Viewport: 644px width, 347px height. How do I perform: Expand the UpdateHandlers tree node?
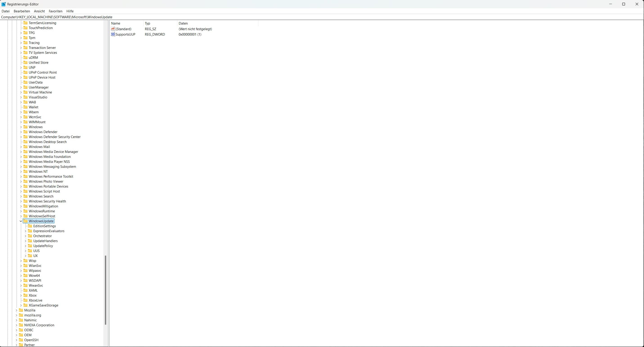click(x=25, y=240)
